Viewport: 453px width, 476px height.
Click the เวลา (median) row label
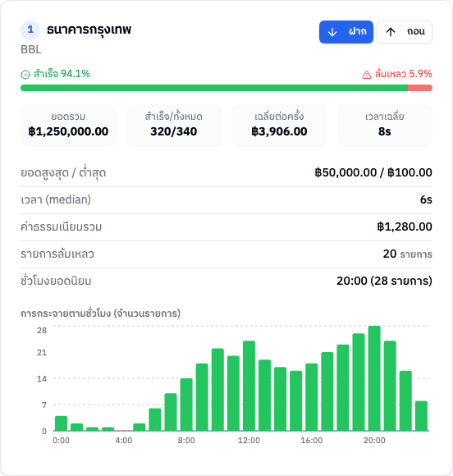[x=56, y=199]
